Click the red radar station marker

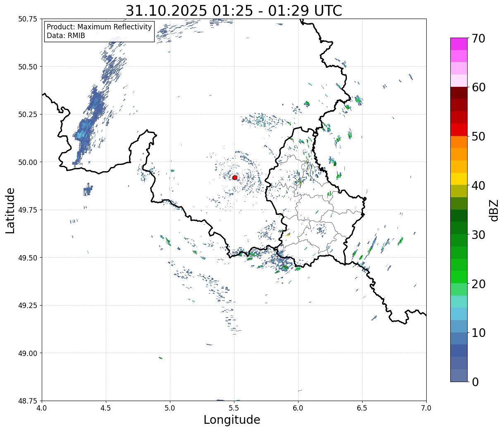tap(234, 177)
